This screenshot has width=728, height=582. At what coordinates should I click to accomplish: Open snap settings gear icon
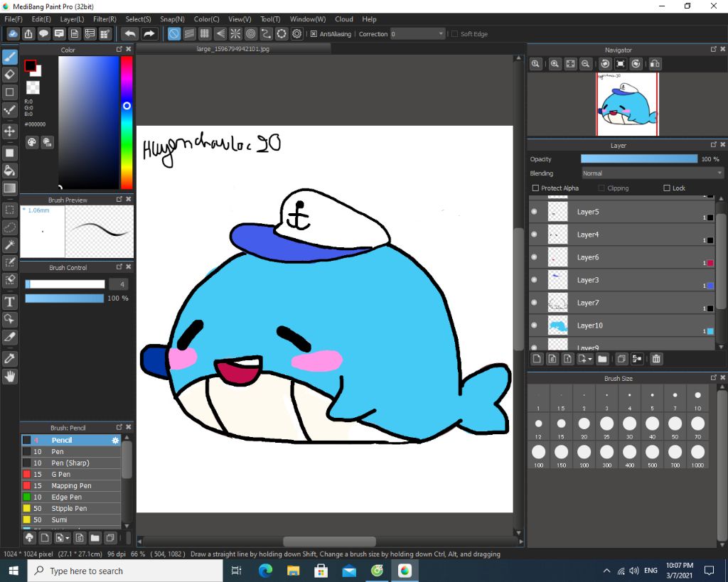pos(297,34)
